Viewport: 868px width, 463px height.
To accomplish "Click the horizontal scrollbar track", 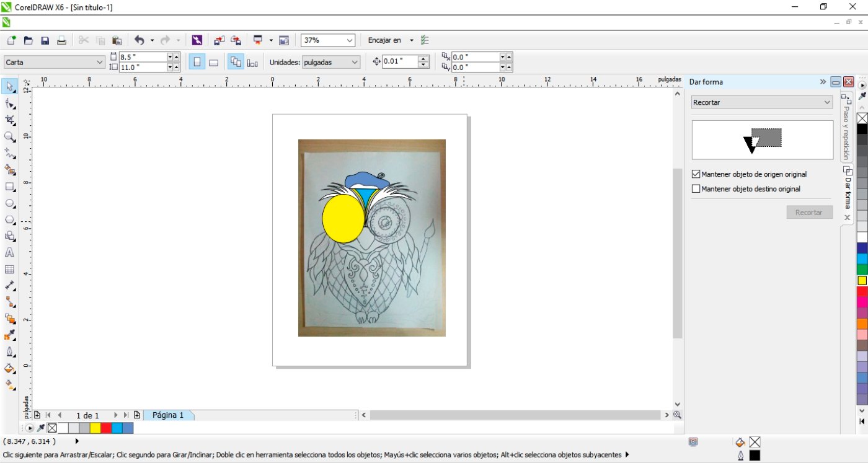I will tap(516, 415).
